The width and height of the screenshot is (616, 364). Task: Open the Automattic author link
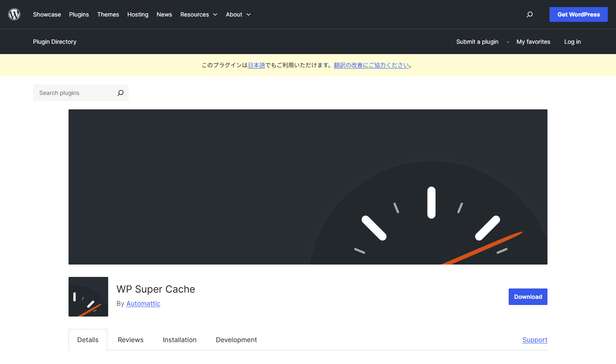point(143,303)
